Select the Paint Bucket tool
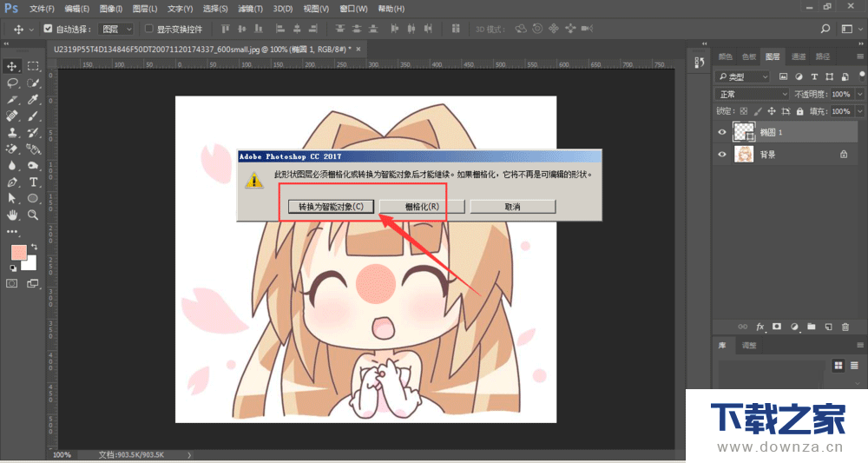868x463 pixels. [x=33, y=149]
